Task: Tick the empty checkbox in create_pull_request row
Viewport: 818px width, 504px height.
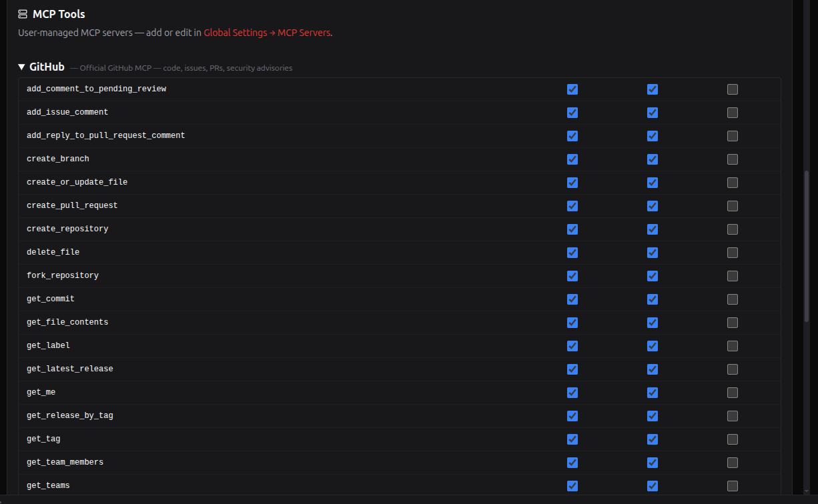Action: pyautogui.click(x=733, y=206)
